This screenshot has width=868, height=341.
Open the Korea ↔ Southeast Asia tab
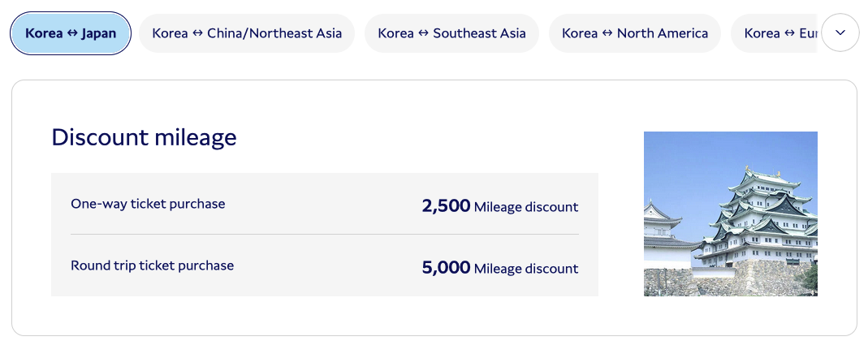(x=451, y=33)
